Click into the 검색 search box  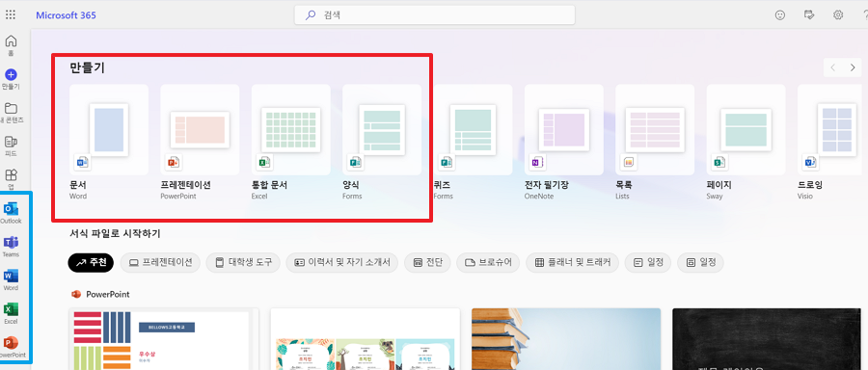[435, 14]
